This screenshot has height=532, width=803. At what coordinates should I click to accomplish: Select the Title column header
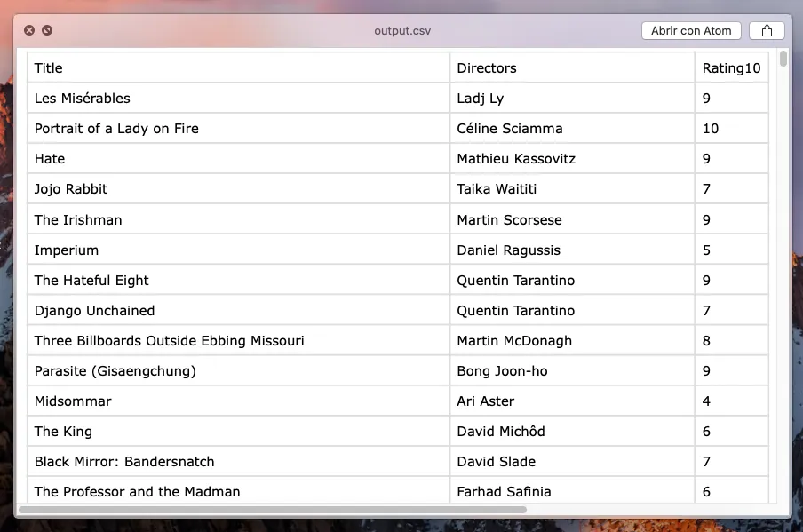click(239, 68)
